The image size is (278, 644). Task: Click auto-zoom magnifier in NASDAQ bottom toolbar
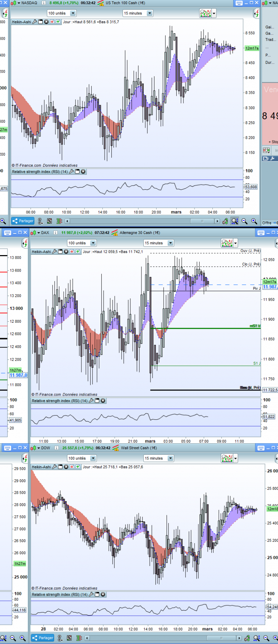pyautogui.click(x=235, y=221)
